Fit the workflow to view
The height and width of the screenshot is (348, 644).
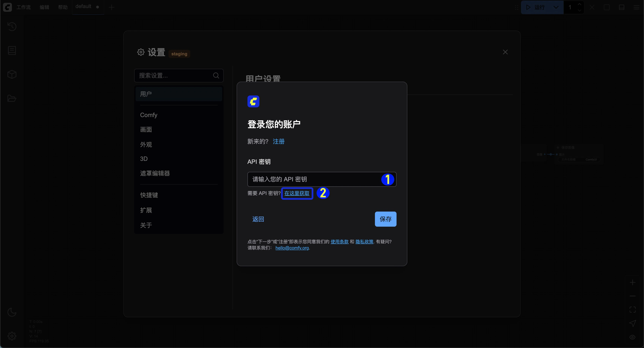point(632,309)
